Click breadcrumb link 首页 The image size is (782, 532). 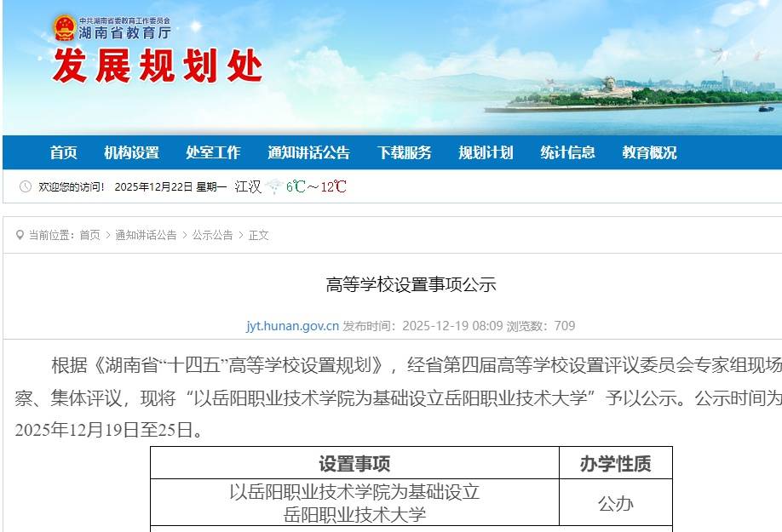pos(89,235)
